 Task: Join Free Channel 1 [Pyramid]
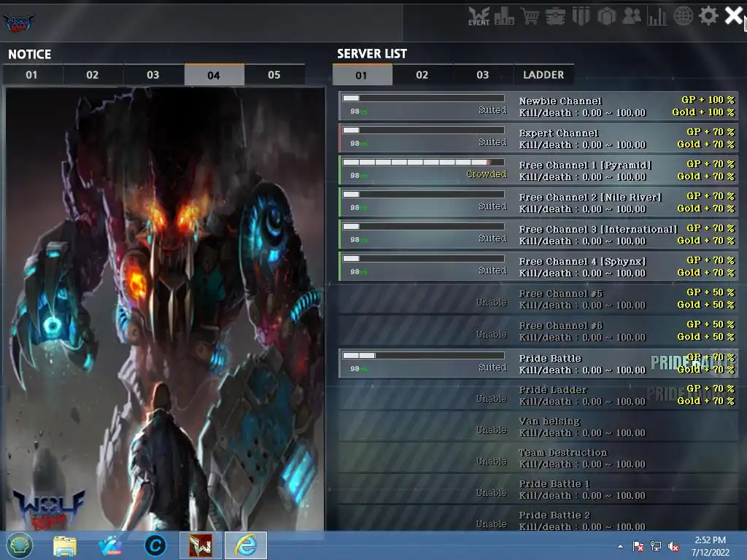538,171
